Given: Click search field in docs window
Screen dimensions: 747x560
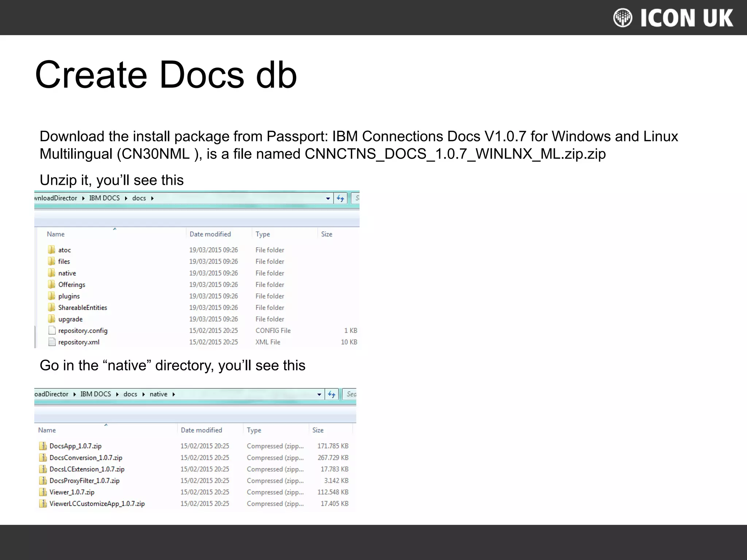Looking at the screenshot, I should point(356,198).
